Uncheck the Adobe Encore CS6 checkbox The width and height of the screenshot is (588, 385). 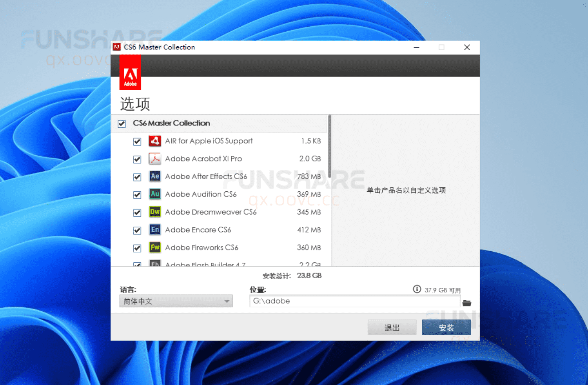click(137, 231)
